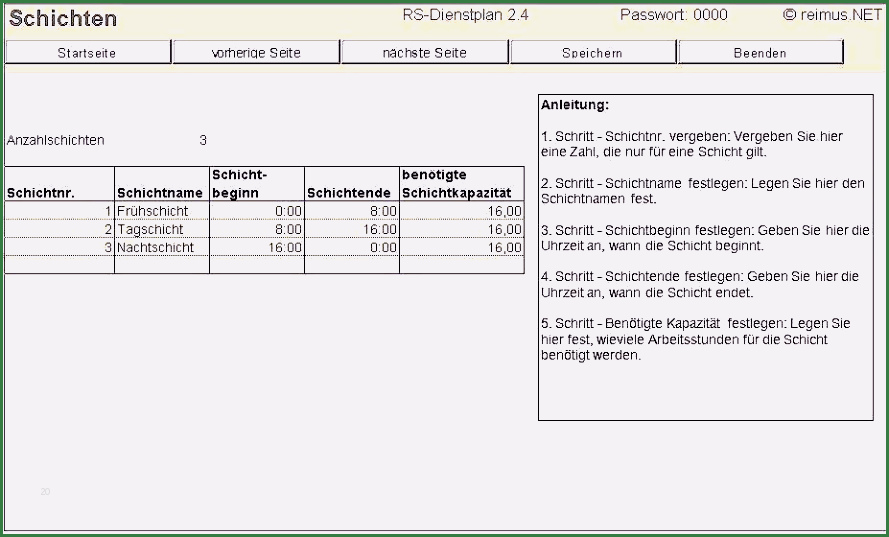The image size is (889, 537).
Task: Open the nächste Seite button
Action: coord(424,53)
